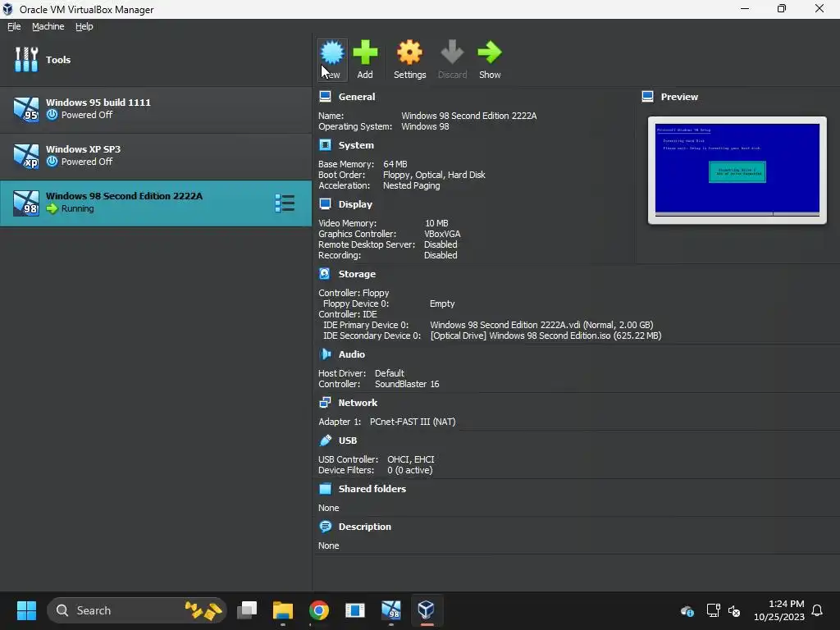The image size is (840, 630).
Task: Click the Nested Paging acceleration value
Action: (x=412, y=185)
